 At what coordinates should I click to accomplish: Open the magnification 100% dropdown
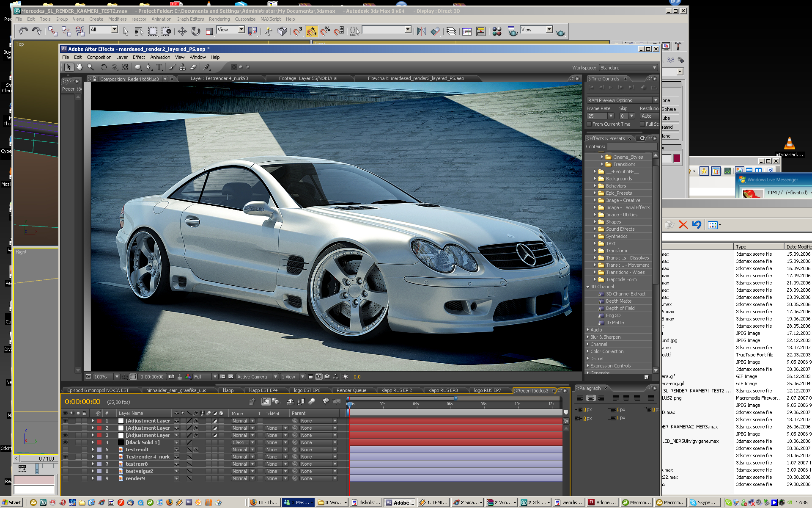107,376
